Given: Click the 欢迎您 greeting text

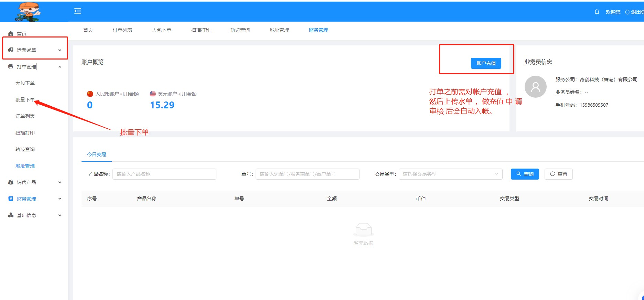Looking at the screenshot, I should [613, 12].
